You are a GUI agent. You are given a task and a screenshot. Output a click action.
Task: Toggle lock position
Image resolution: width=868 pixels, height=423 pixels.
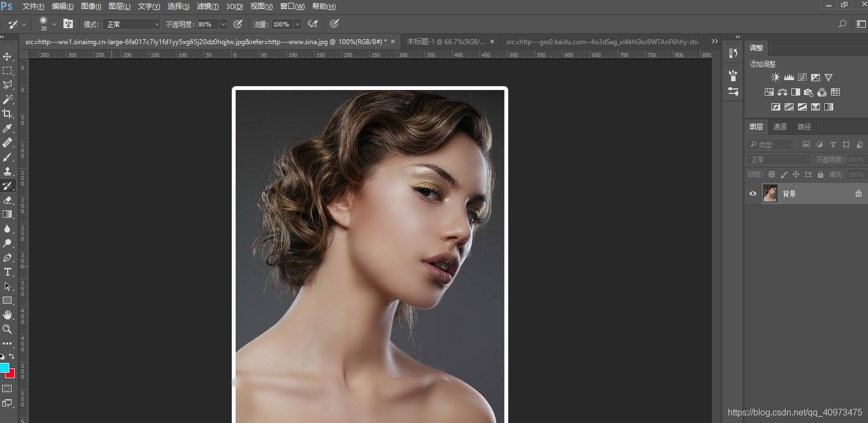pos(796,175)
